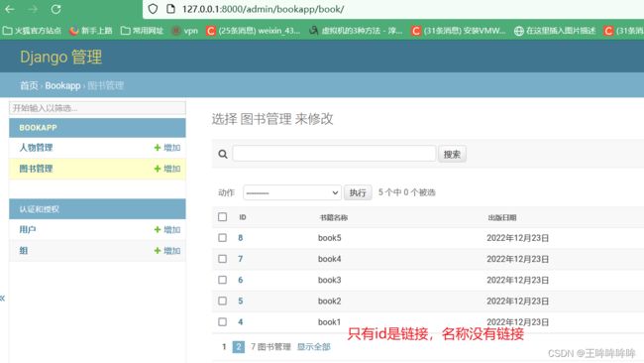
Task: Go to page 2 in the pagination
Action: (x=238, y=347)
